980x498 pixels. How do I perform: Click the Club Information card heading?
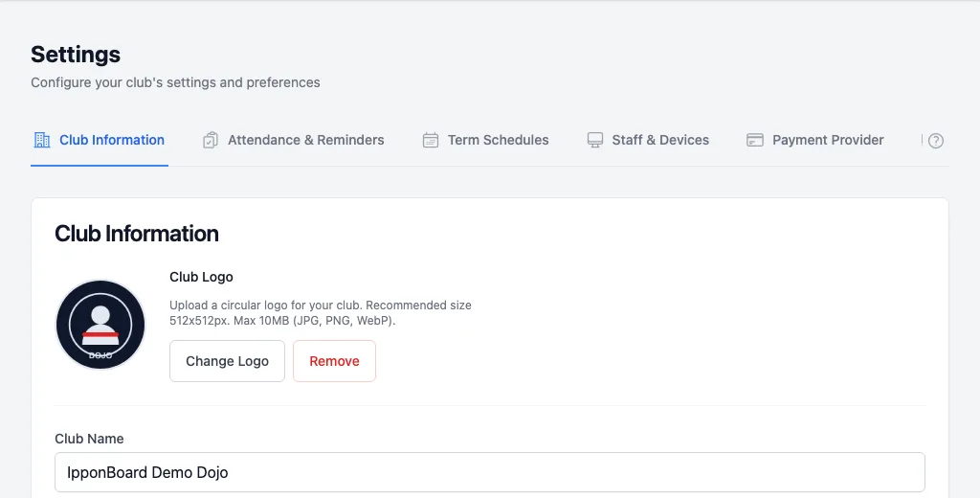tap(137, 234)
